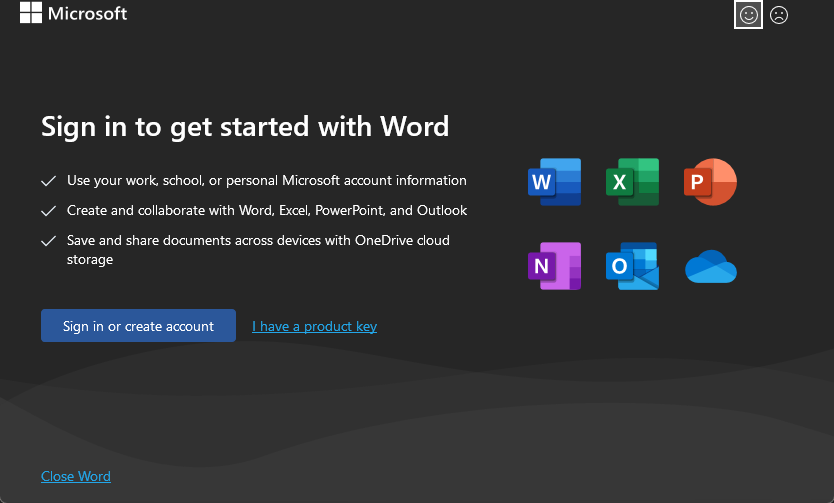Click the Word app icon
Viewport: 834px width, 503px height.
click(x=554, y=182)
